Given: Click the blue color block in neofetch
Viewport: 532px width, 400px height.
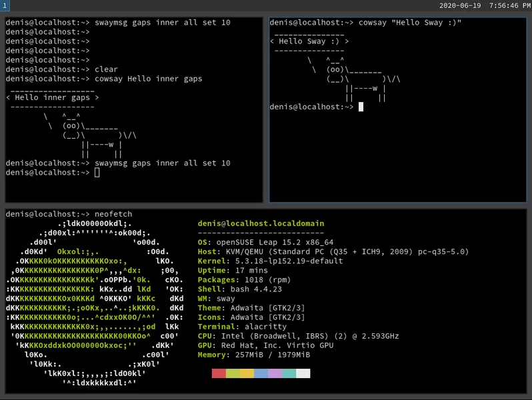Looking at the screenshot, I should pyautogui.click(x=261, y=373).
